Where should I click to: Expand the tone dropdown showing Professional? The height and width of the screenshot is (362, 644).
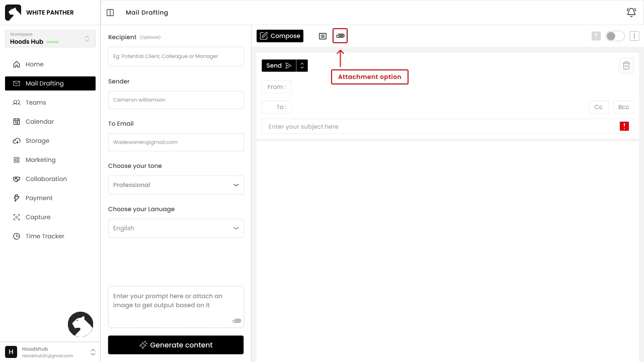pos(176,185)
